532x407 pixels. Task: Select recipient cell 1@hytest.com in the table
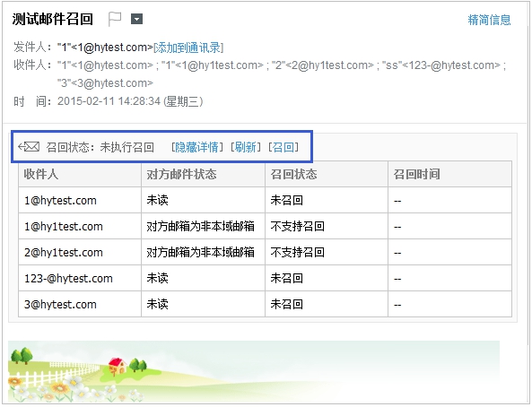click(x=80, y=200)
